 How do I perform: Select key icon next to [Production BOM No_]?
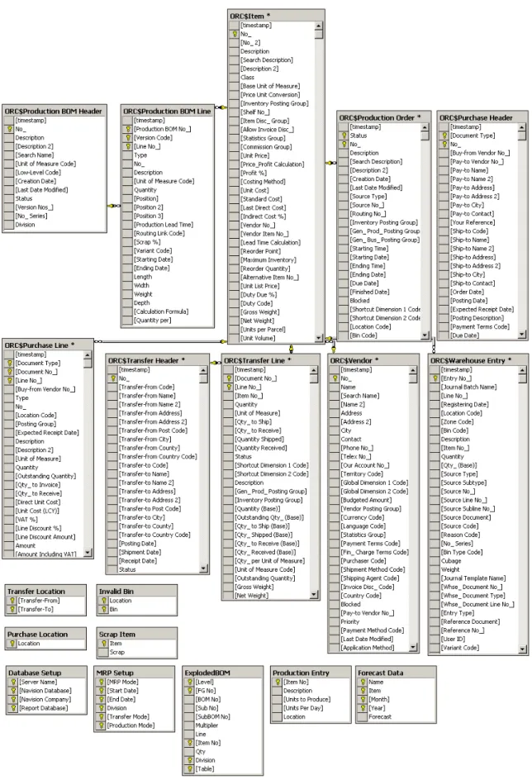point(128,129)
